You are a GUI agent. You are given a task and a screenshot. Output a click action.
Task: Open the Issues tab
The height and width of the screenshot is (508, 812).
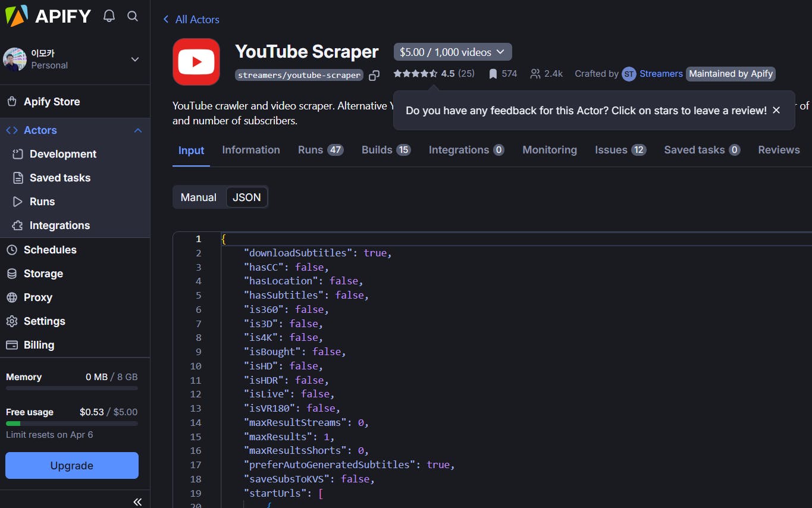[620, 150]
